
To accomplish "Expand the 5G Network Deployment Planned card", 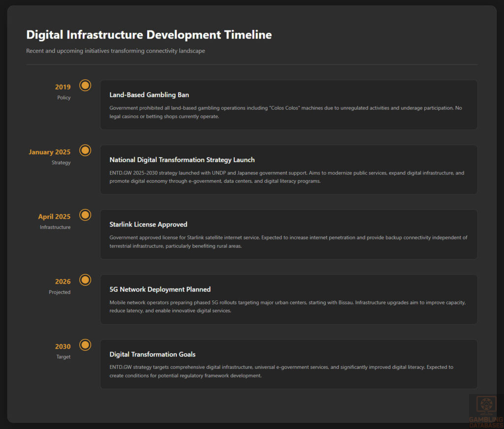I will [x=288, y=299].
